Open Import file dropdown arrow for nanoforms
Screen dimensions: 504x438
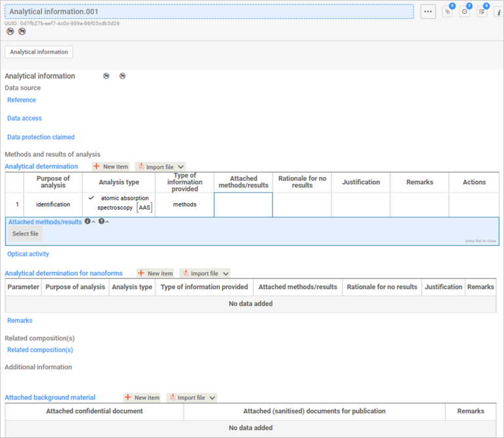226,273
